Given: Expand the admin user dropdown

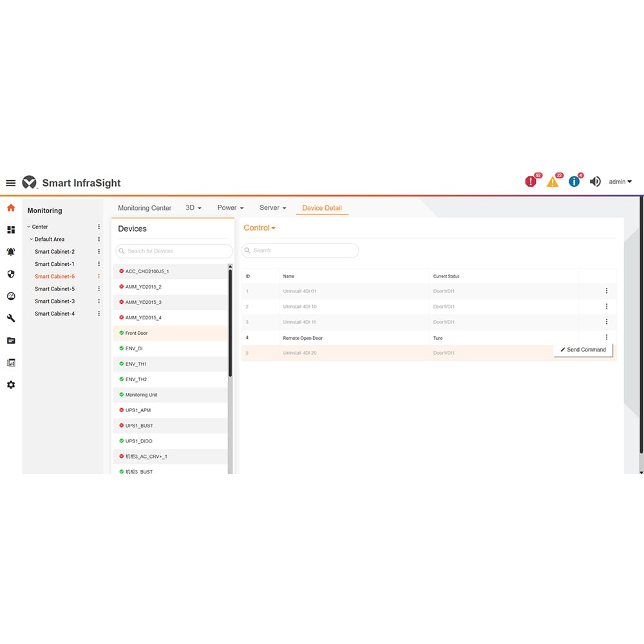Looking at the screenshot, I should click(620, 182).
